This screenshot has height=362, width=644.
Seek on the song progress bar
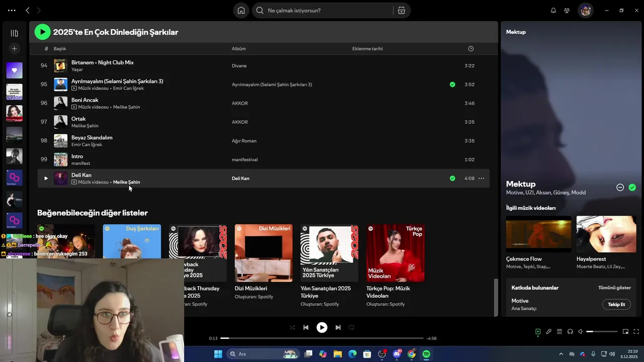pyautogui.click(x=322, y=338)
